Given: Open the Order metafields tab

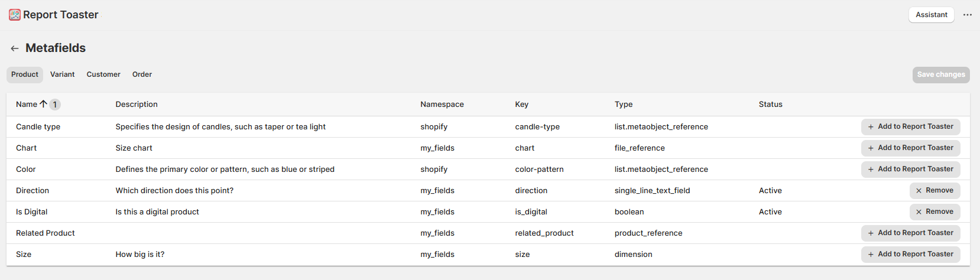Looking at the screenshot, I should 142,74.
